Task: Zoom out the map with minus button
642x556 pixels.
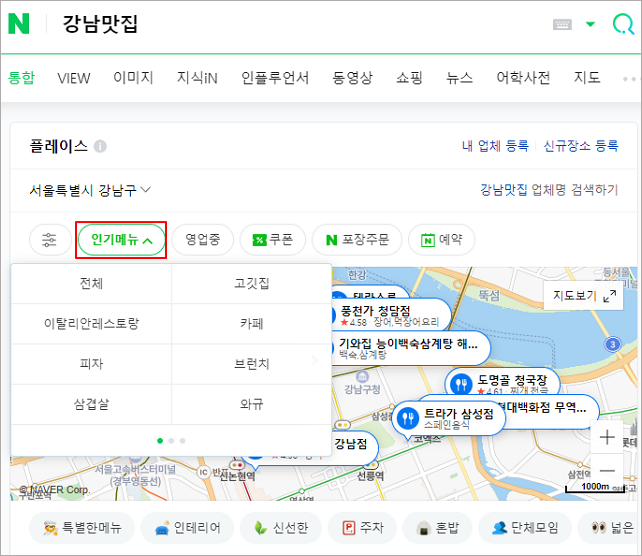Action: [x=607, y=470]
